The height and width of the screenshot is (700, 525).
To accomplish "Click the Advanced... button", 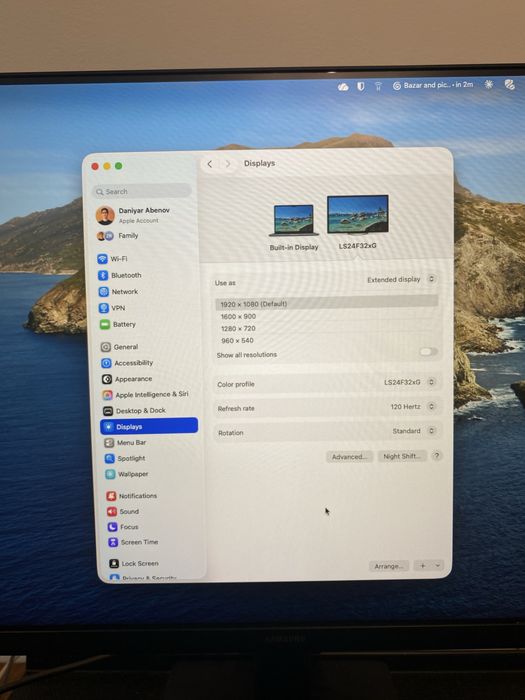I will tap(349, 457).
